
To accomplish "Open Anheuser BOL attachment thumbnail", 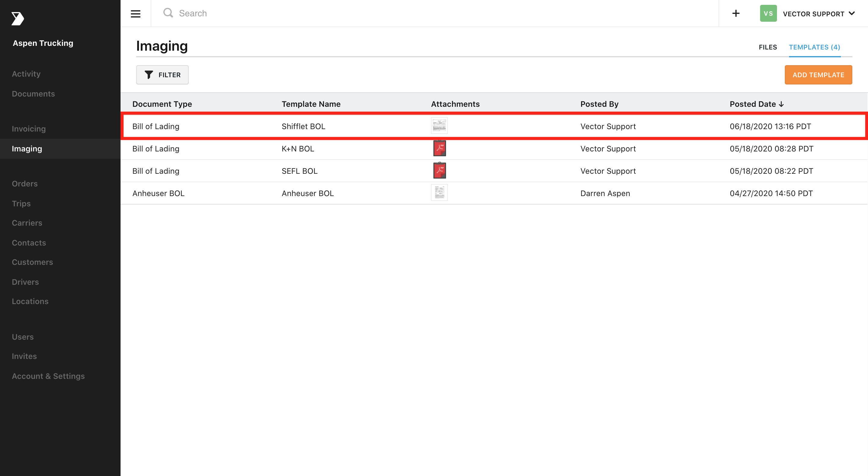I will tap(439, 193).
